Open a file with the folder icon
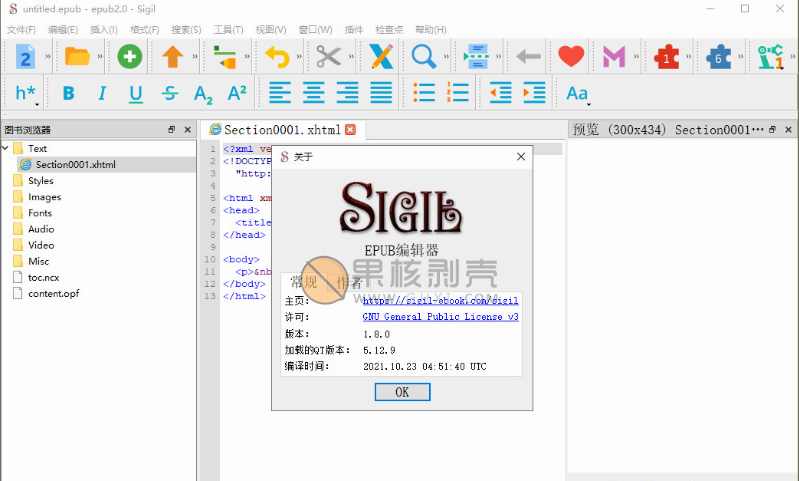Image resolution: width=799 pixels, height=481 pixels. pyautogui.click(x=77, y=56)
